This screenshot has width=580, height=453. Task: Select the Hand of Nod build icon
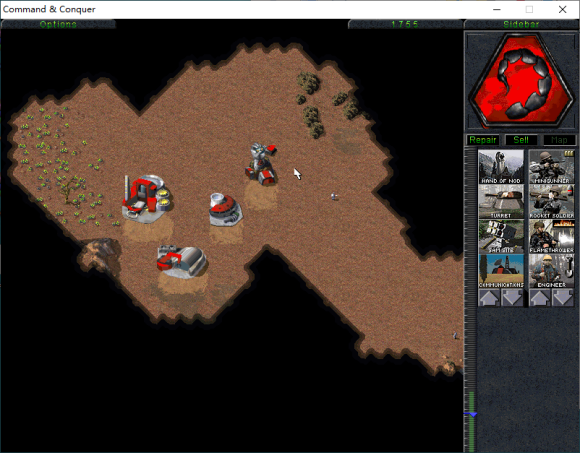coord(500,167)
